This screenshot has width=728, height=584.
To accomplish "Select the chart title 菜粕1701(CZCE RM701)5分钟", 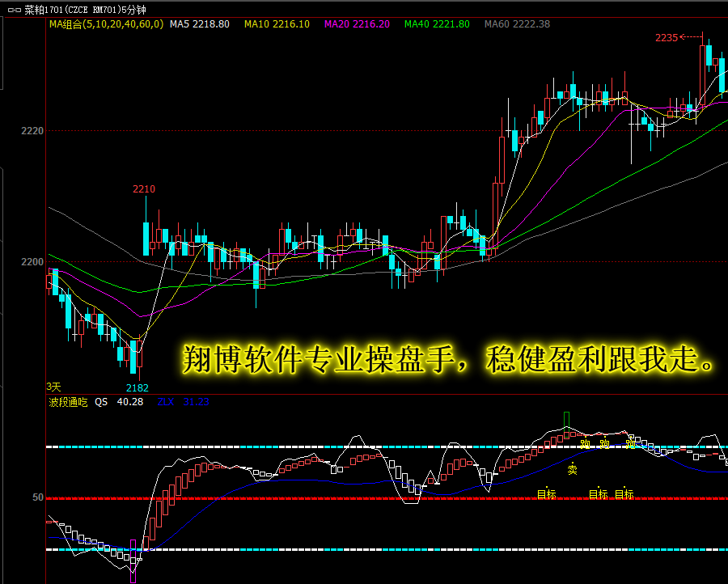I will pos(86,10).
